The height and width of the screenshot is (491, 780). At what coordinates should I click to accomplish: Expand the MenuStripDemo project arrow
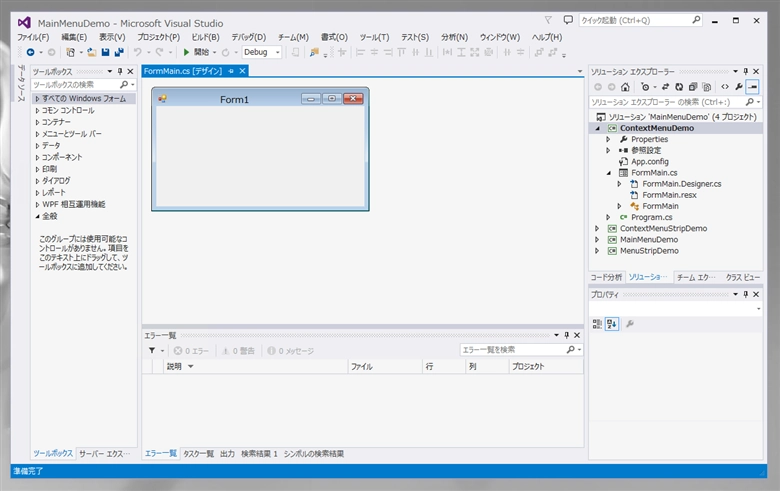597,251
